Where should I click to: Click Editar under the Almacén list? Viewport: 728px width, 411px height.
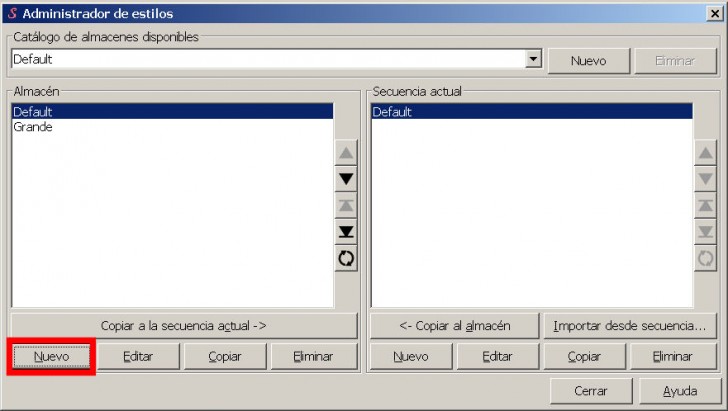pos(138,356)
